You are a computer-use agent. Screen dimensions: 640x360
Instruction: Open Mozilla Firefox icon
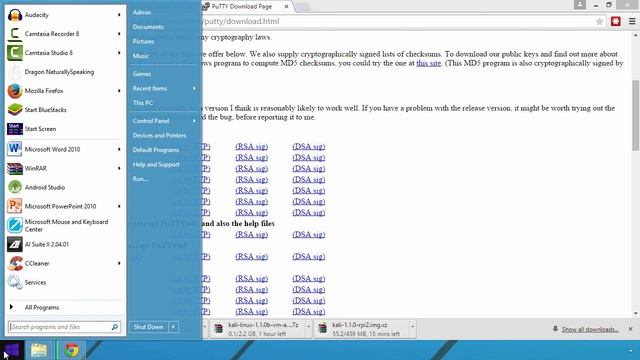pos(15,91)
